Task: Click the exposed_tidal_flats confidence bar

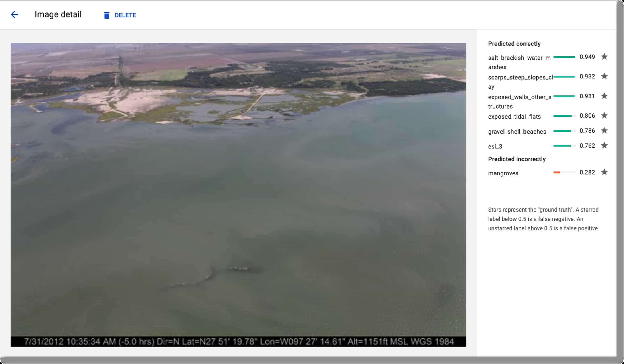Action: (x=564, y=116)
